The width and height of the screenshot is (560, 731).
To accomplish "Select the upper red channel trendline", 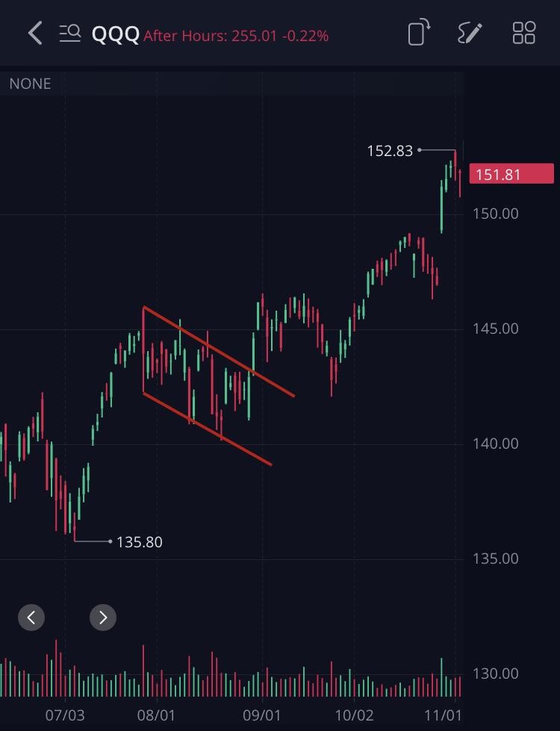I will [x=219, y=352].
